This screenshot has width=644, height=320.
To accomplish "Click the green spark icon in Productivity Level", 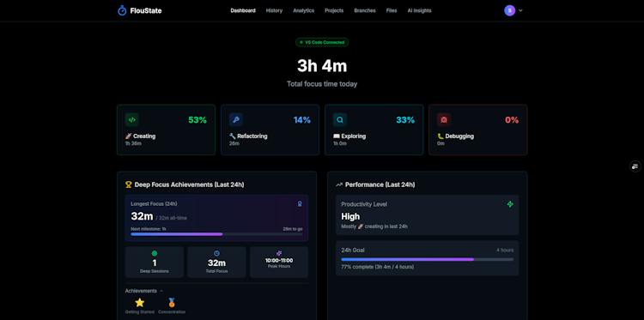I will 510,204.
